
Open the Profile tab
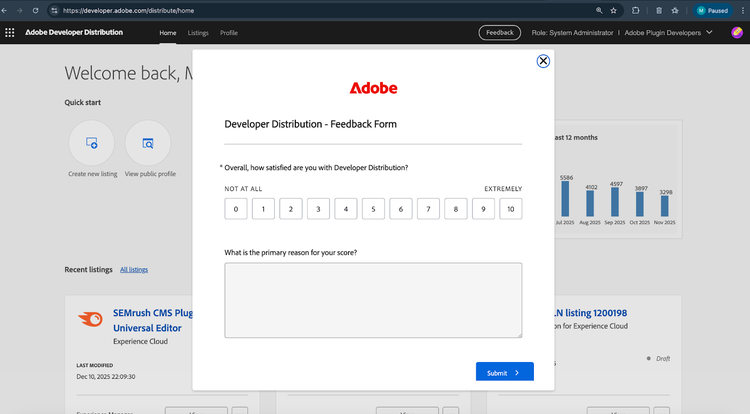[x=229, y=32]
